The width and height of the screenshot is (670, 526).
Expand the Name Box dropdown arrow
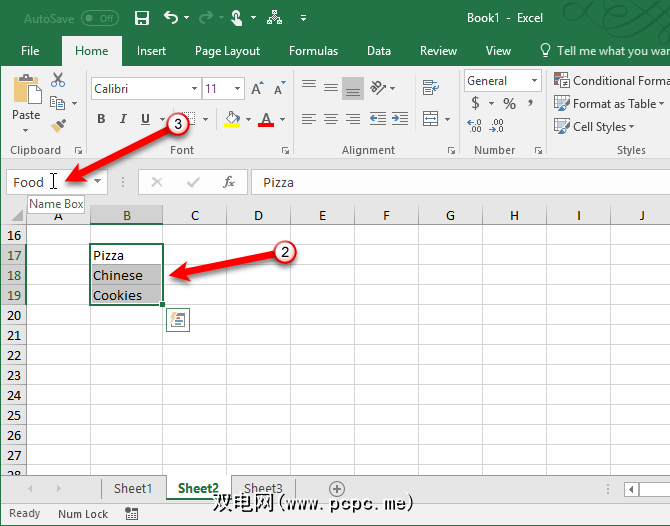98,182
